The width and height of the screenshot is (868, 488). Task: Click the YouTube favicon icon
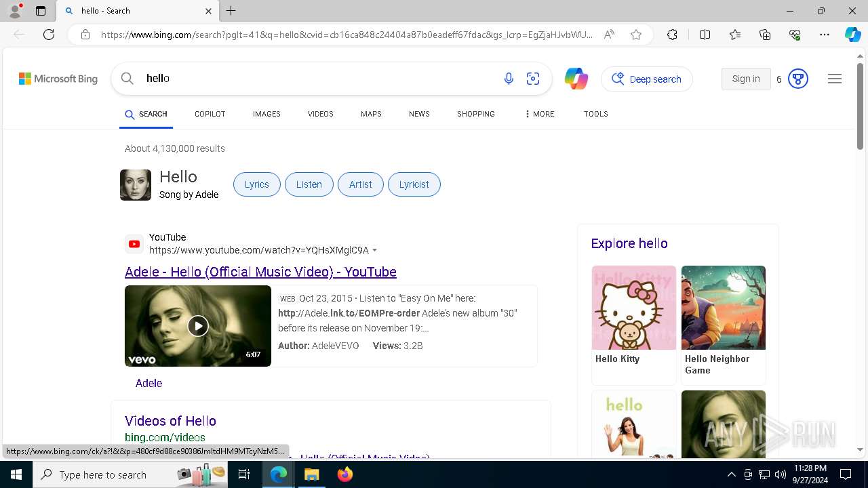[x=134, y=244]
